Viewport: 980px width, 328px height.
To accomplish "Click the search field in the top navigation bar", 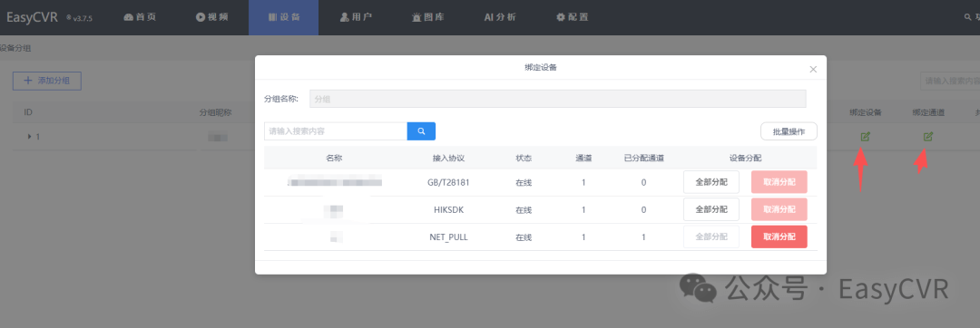I will [972, 17].
